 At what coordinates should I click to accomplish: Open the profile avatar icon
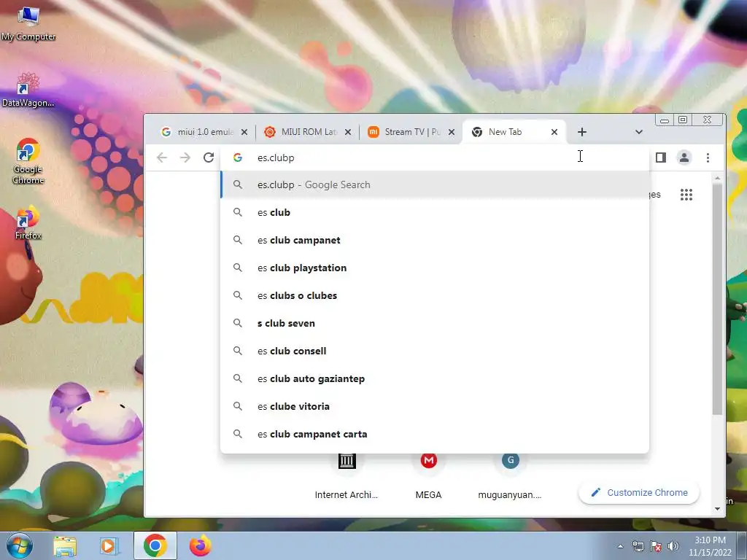tap(684, 157)
